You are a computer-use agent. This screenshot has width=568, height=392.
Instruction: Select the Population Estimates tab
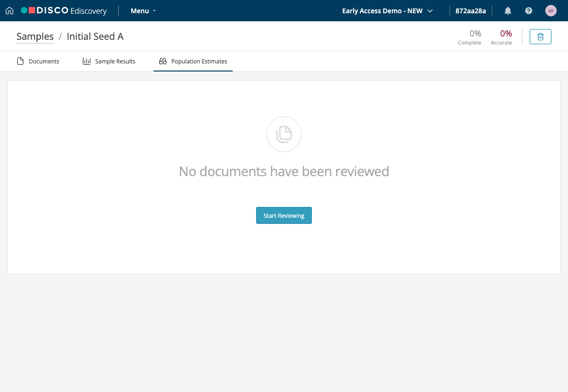click(x=193, y=61)
